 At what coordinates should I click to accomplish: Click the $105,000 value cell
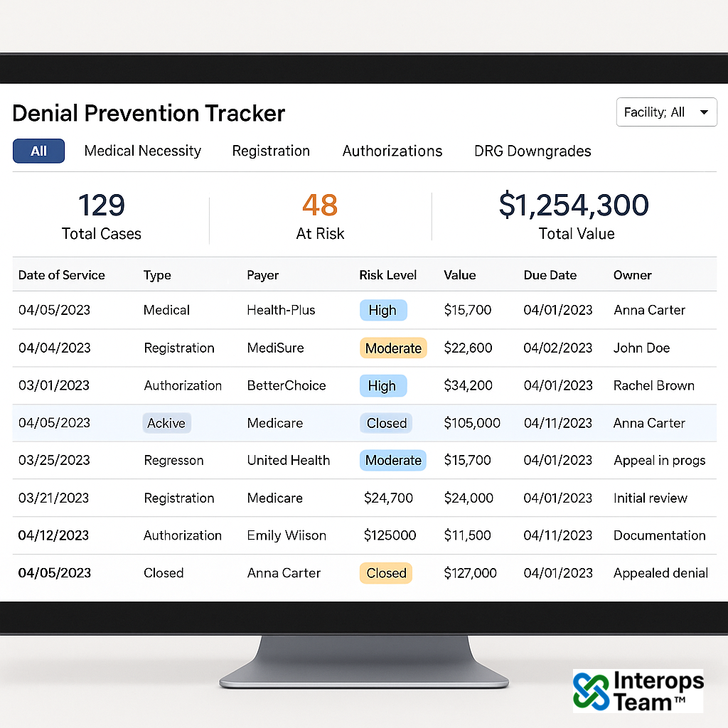[472, 423]
